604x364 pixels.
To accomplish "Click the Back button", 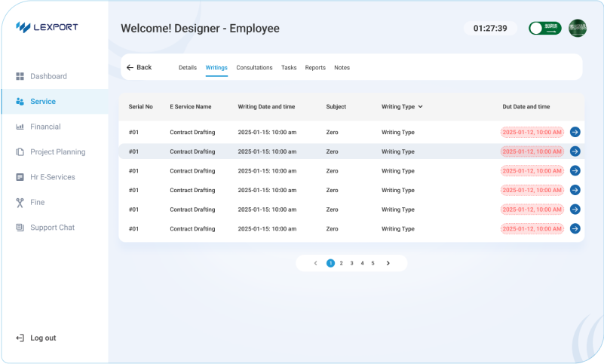I will [139, 68].
